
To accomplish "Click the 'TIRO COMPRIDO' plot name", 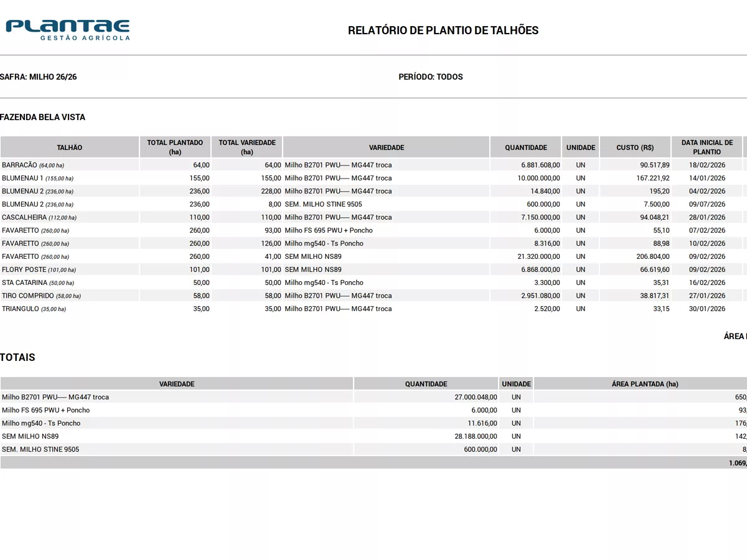I will [28, 296].
